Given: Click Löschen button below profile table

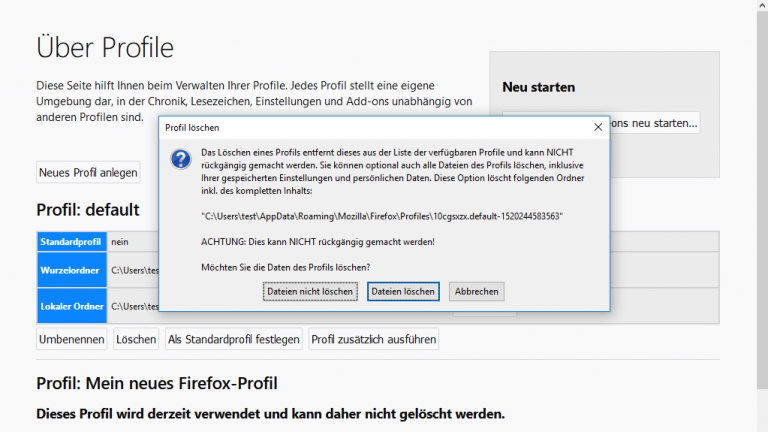Looking at the screenshot, I should pyautogui.click(x=136, y=339).
